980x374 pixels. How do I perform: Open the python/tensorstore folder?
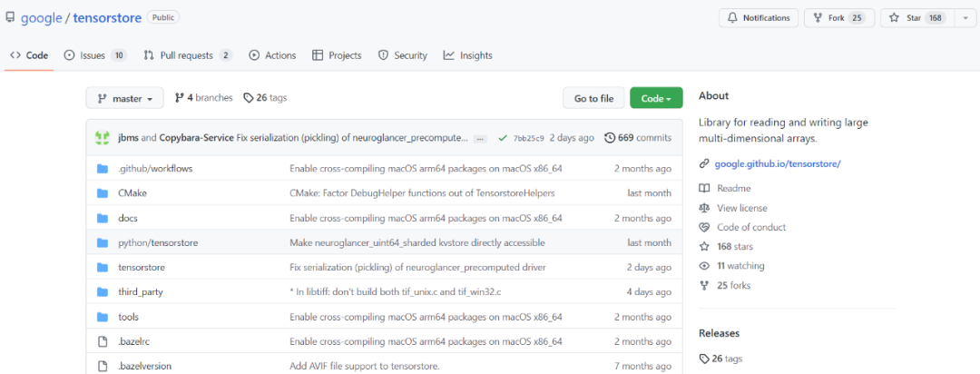[158, 242]
